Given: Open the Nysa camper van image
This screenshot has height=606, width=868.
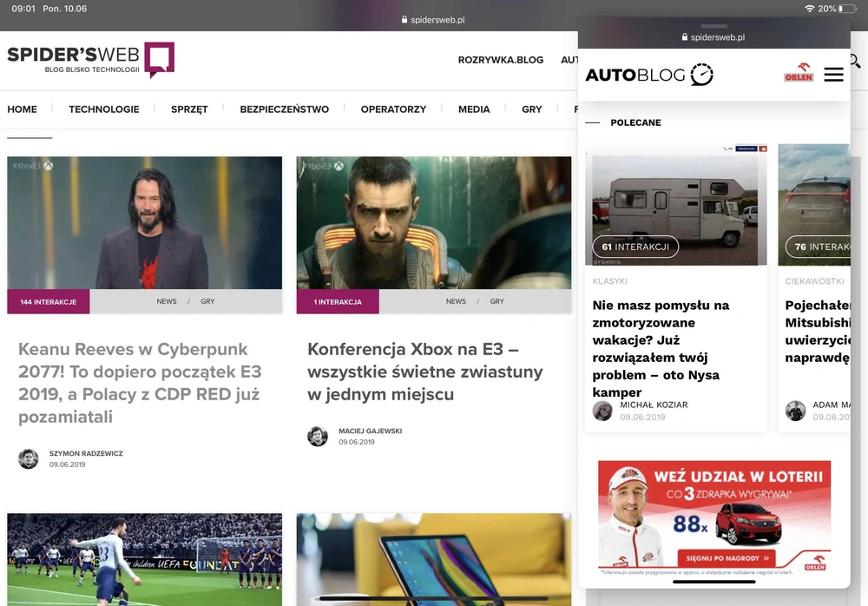Looking at the screenshot, I should click(x=676, y=205).
